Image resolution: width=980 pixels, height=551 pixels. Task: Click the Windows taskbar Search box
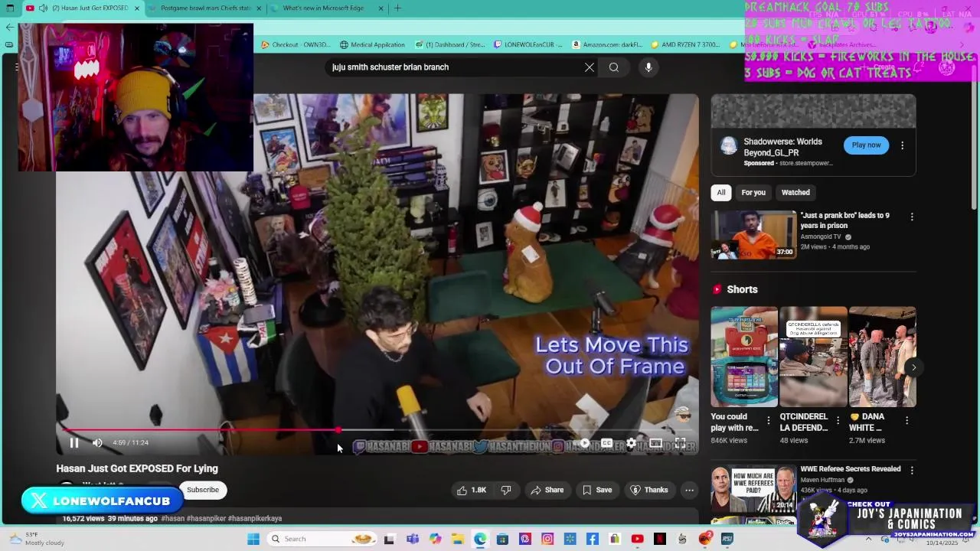(x=321, y=539)
